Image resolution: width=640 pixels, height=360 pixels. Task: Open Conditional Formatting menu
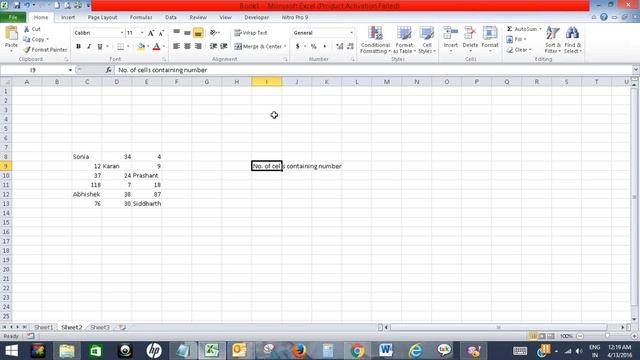point(375,40)
